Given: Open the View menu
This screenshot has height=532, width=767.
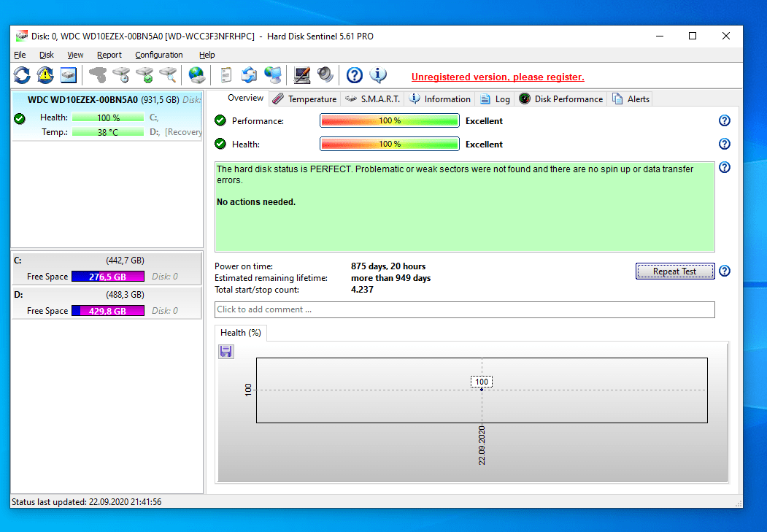Looking at the screenshot, I should pos(75,55).
